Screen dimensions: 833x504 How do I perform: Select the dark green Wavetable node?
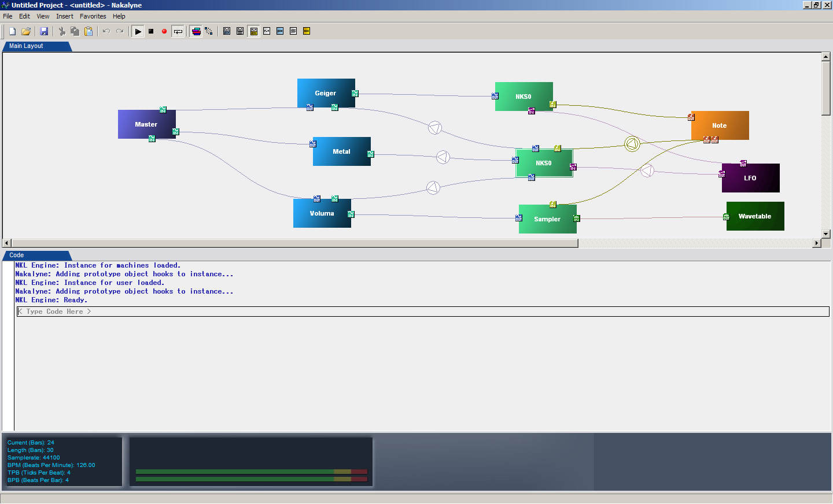tap(755, 216)
